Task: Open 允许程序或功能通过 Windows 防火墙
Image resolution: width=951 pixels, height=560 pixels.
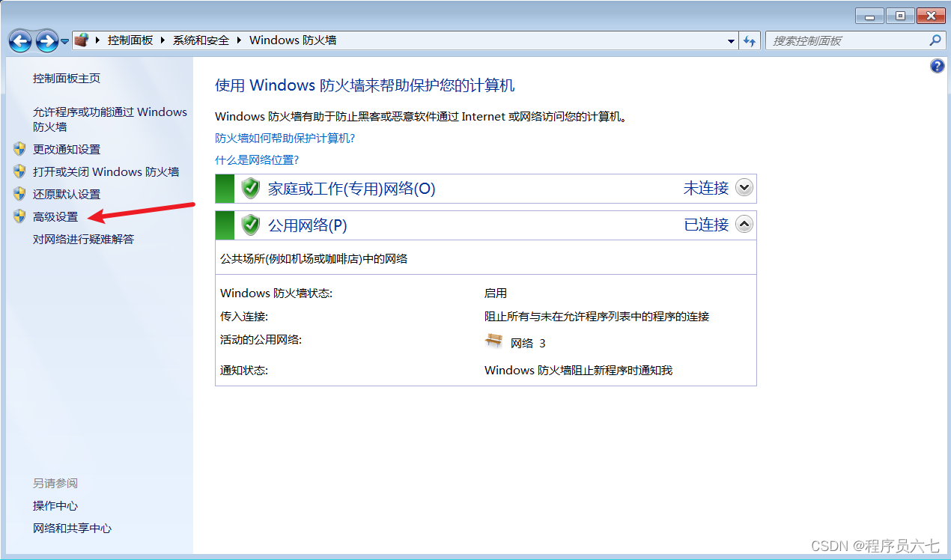Action: point(110,119)
